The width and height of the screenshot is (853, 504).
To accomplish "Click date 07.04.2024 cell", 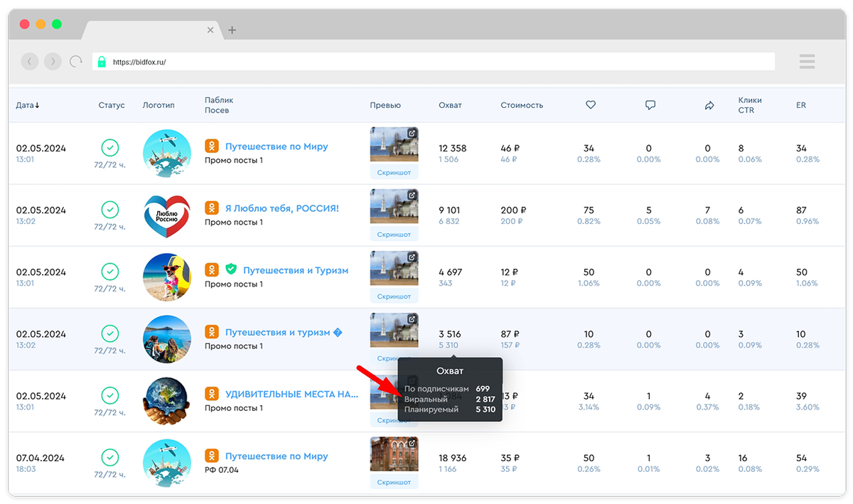I will pos(41,458).
